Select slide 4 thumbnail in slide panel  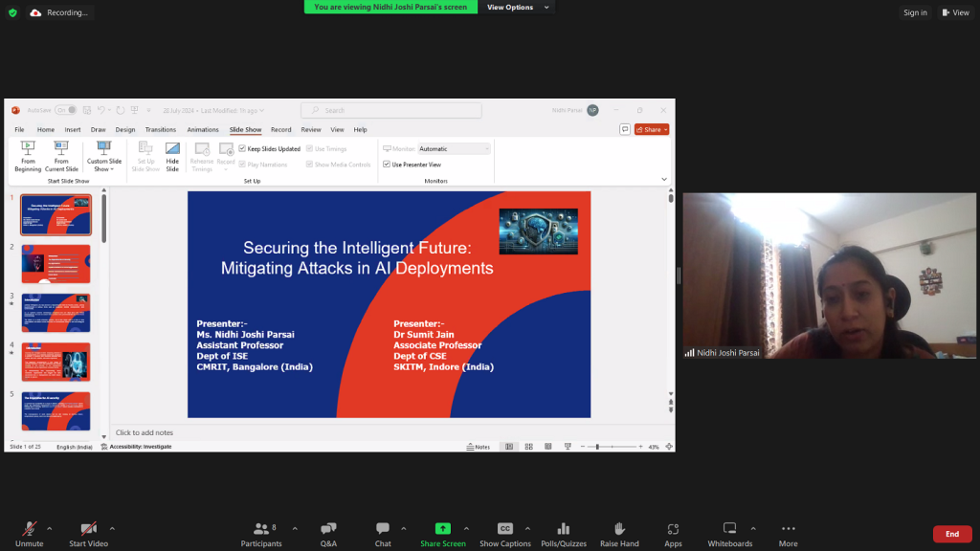(x=56, y=362)
